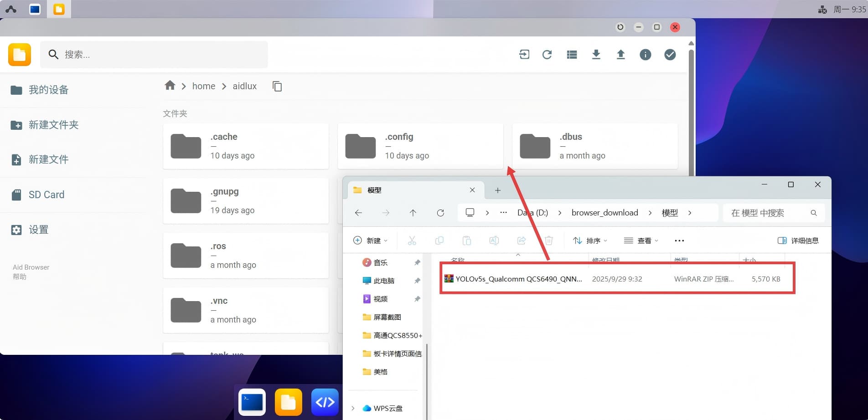Click the refresh icon in file browser toolbar
The height and width of the screenshot is (420, 868).
(x=547, y=55)
